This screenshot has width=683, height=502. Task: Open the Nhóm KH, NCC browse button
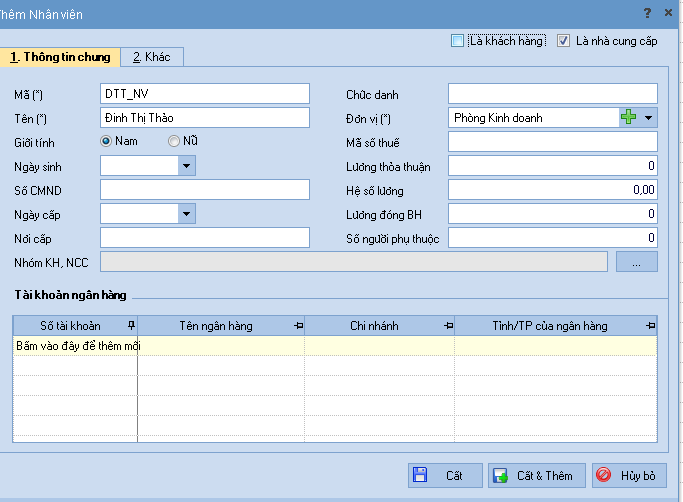pos(636,261)
